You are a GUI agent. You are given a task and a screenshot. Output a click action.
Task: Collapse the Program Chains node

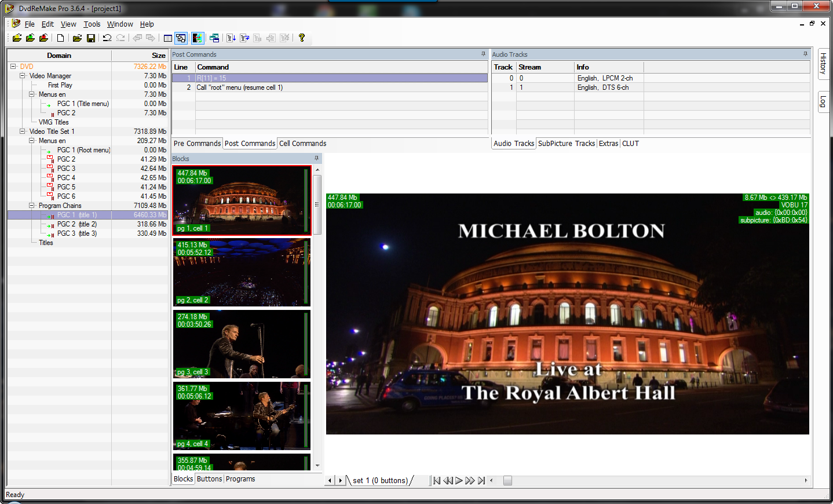click(x=31, y=206)
